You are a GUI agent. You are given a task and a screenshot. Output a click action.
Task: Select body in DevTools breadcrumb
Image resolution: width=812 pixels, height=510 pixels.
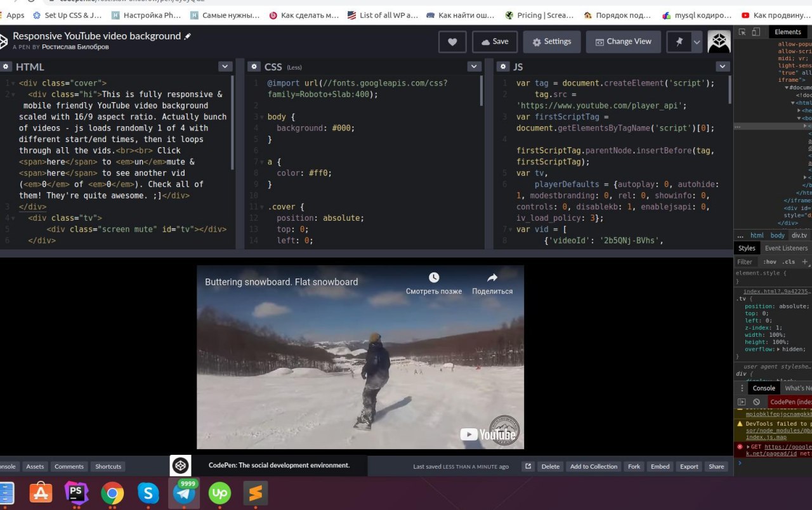coord(778,235)
